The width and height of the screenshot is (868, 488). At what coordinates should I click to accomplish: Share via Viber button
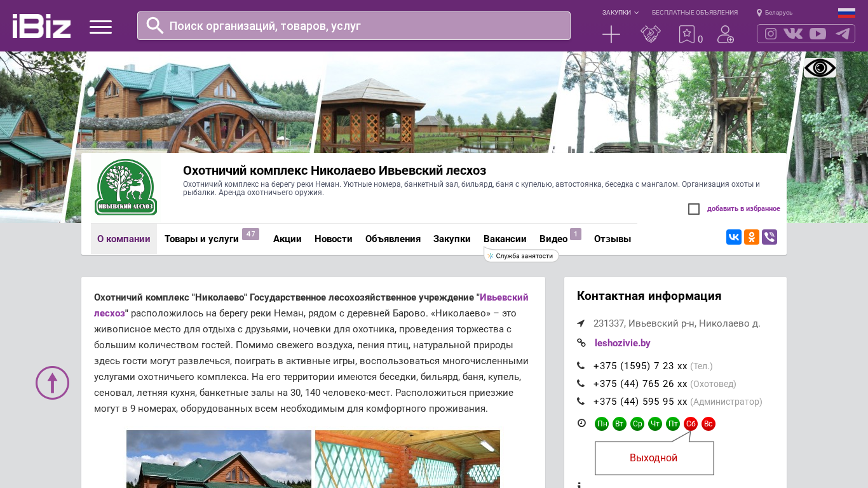[770, 237]
